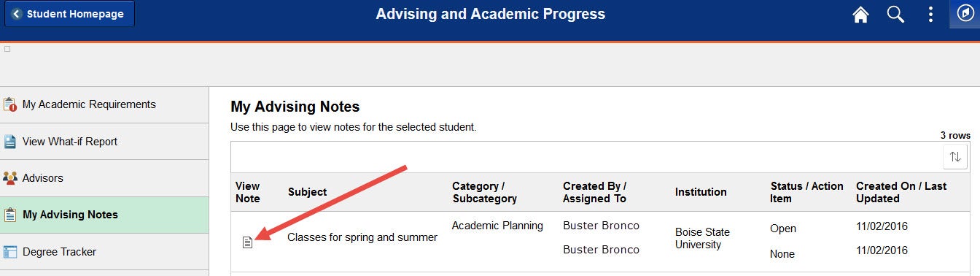Image resolution: width=980 pixels, height=276 pixels.
Task: Click the Status / Action Item header
Action: [806, 192]
